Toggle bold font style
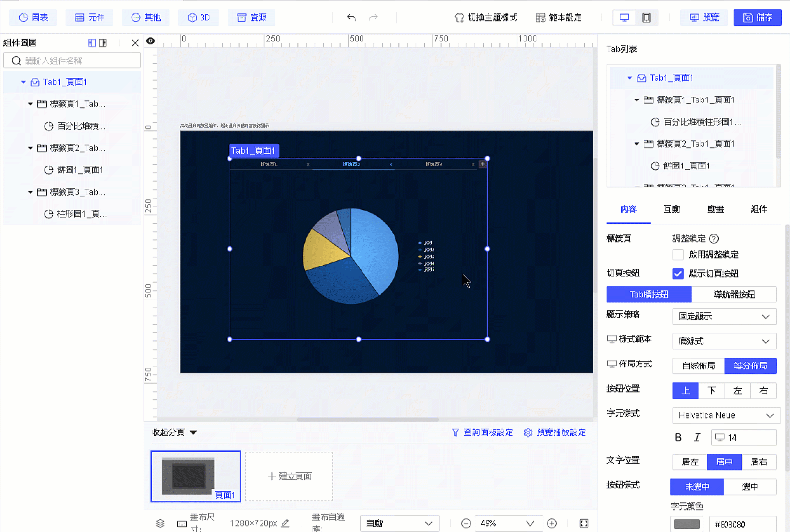Image resolution: width=790 pixels, height=532 pixels. [x=678, y=437]
